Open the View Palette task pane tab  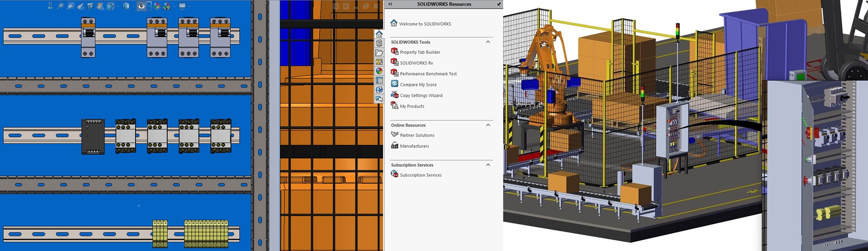click(379, 62)
